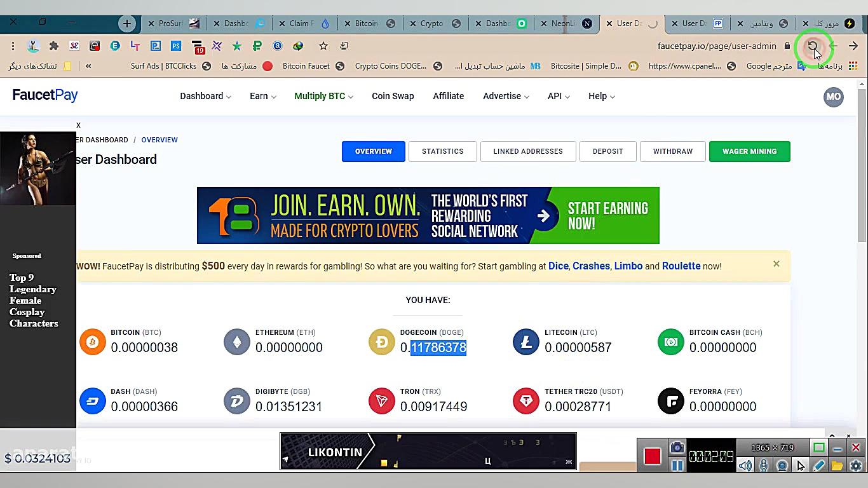This screenshot has width=868, height=488.
Task: Expand the Earn dropdown menu
Action: pyautogui.click(x=263, y=96)
